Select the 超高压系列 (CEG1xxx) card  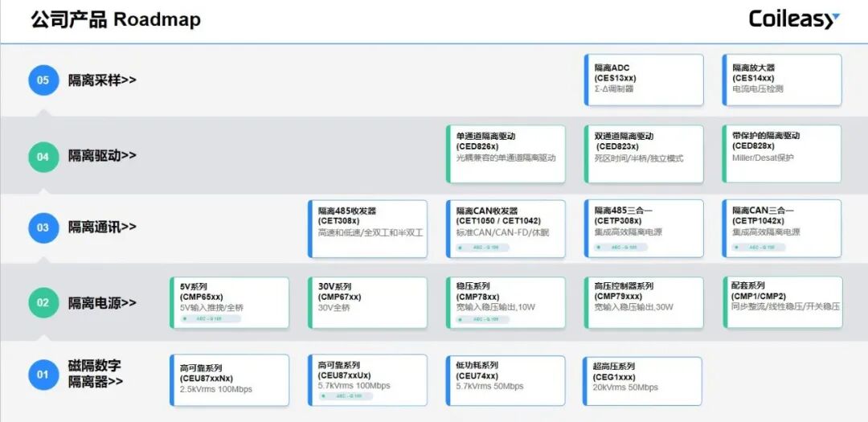click(642, 381)
